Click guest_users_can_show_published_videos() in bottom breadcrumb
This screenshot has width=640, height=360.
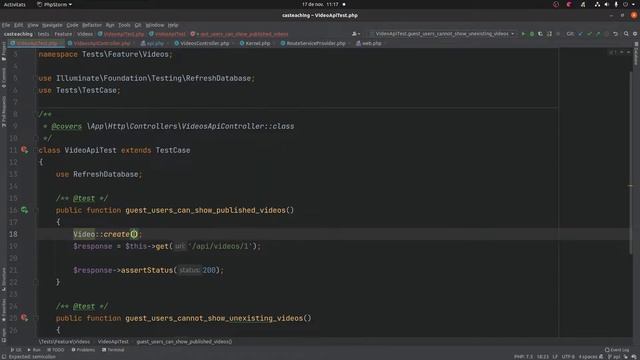[184, 342]
